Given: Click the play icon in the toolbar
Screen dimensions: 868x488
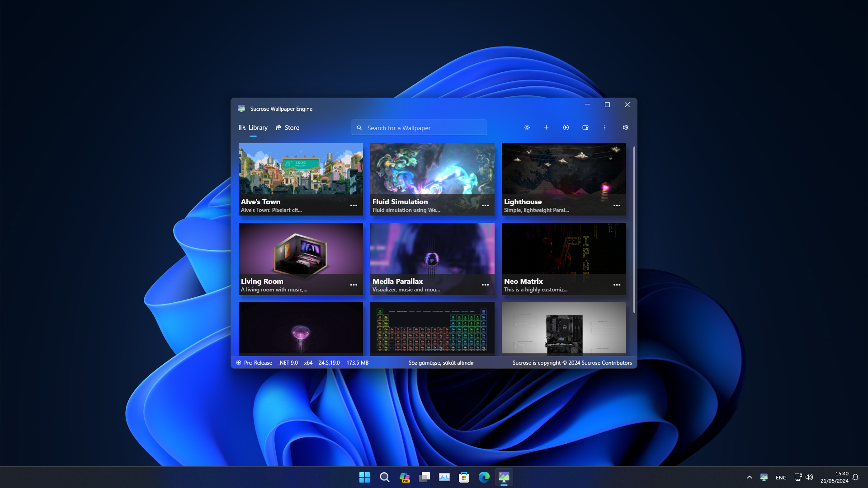Looking at the screenshot, I should tap(566, 127).
